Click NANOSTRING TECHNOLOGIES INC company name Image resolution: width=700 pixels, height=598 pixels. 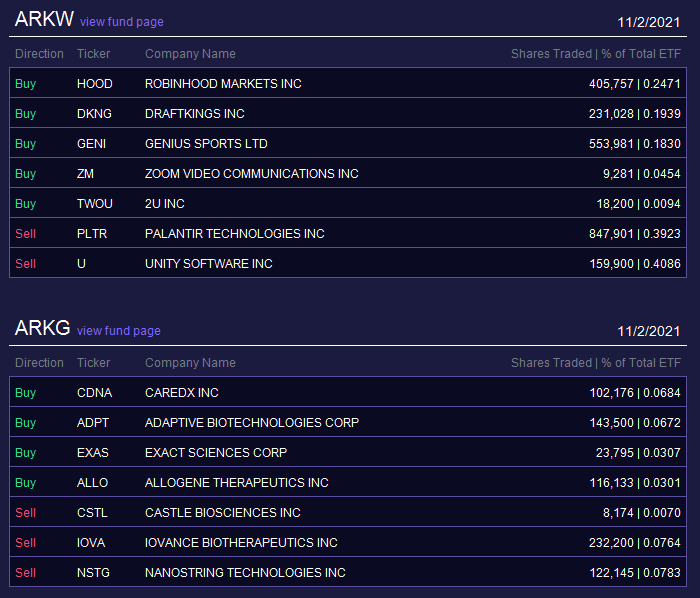(x=245, y=573)
